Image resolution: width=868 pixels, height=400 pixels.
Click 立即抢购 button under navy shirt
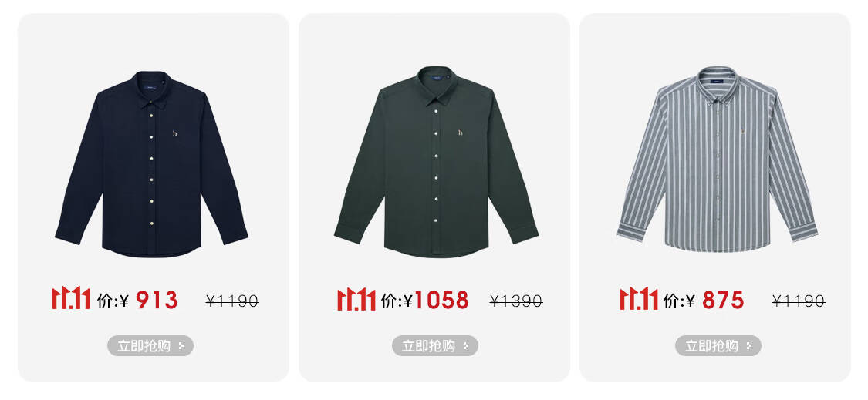[150, 346]
